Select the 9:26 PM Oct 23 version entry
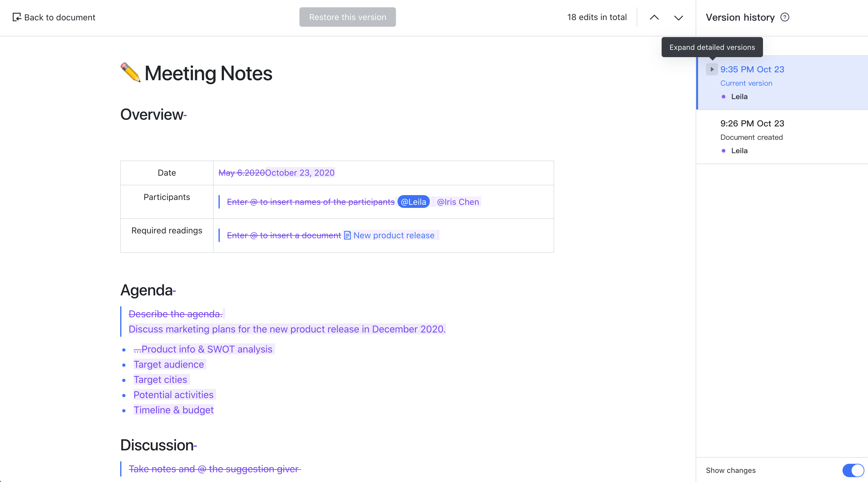This screenshot has height=482, width=868. (752, 123)
